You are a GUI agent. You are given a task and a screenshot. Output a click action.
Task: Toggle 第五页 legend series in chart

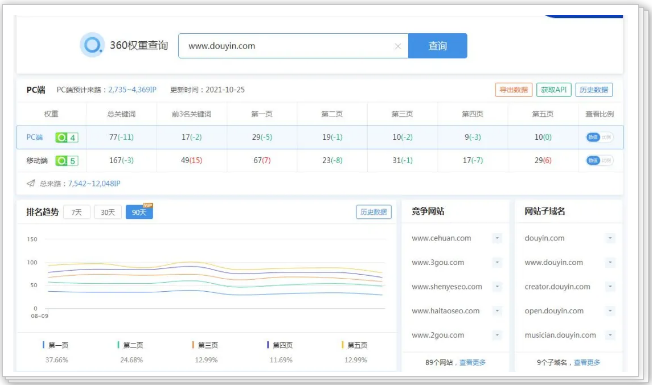click(x=355, y=345)
